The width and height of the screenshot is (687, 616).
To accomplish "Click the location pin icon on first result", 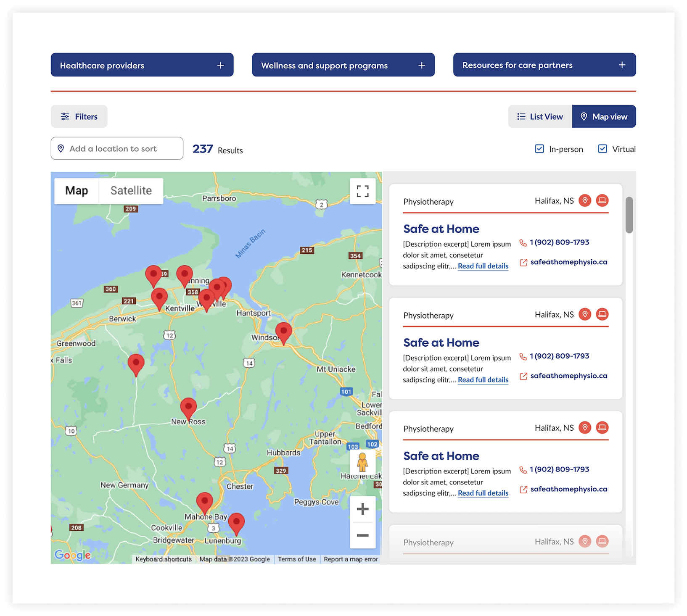I will point(585,200).
